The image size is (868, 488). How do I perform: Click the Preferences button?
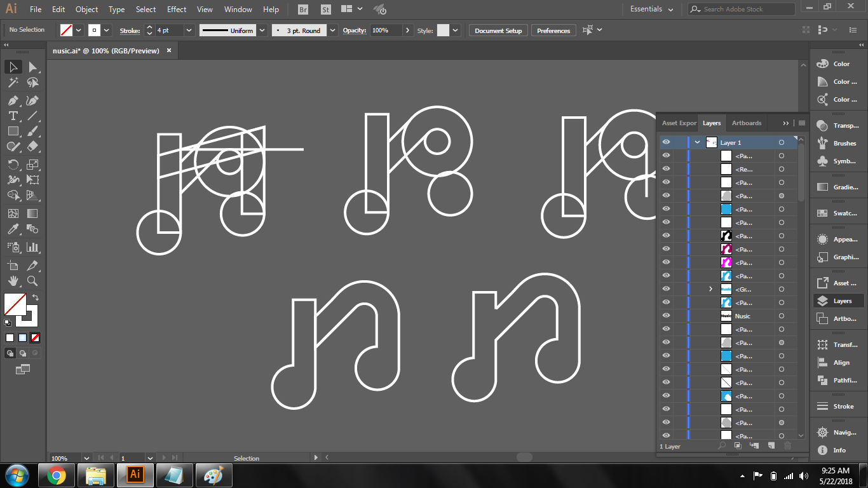click(553, 30)
